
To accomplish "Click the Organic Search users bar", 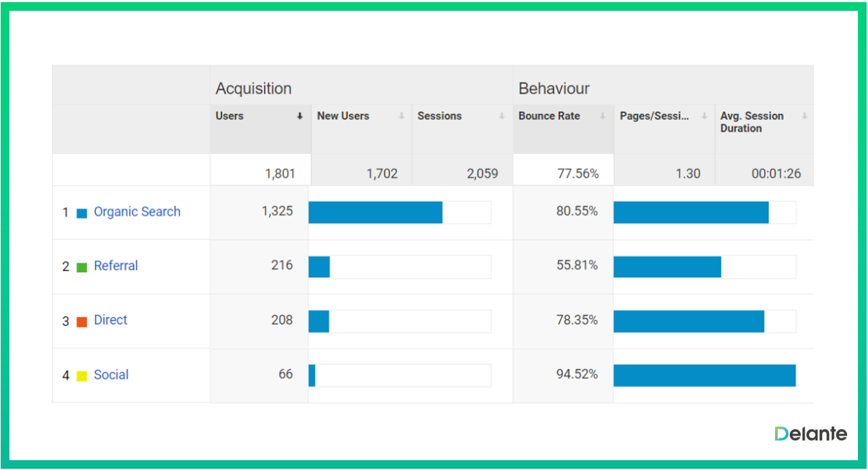I will [x=375, y=212].
